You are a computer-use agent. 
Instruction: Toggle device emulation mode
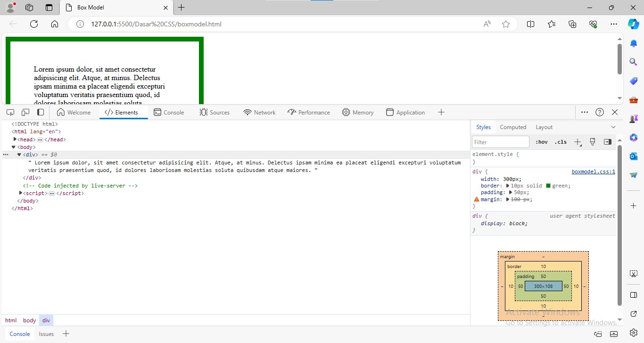pyautogui.click(x=25, y=112)
